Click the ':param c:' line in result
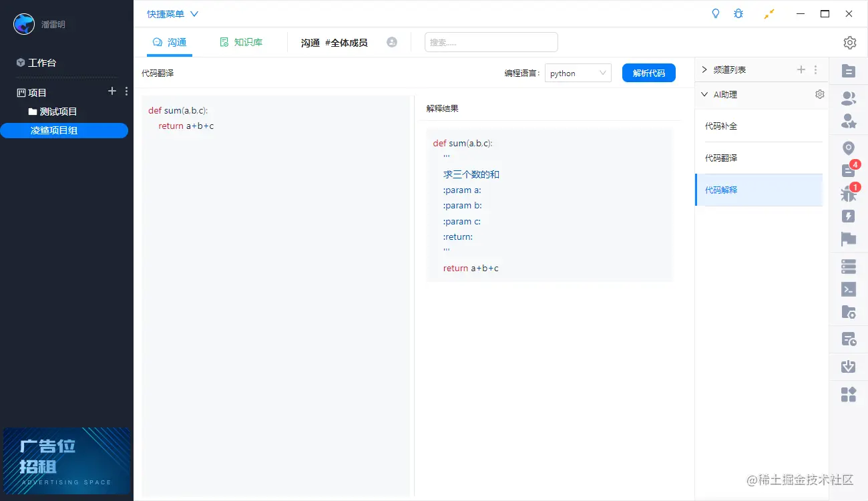 coord(462,221)
